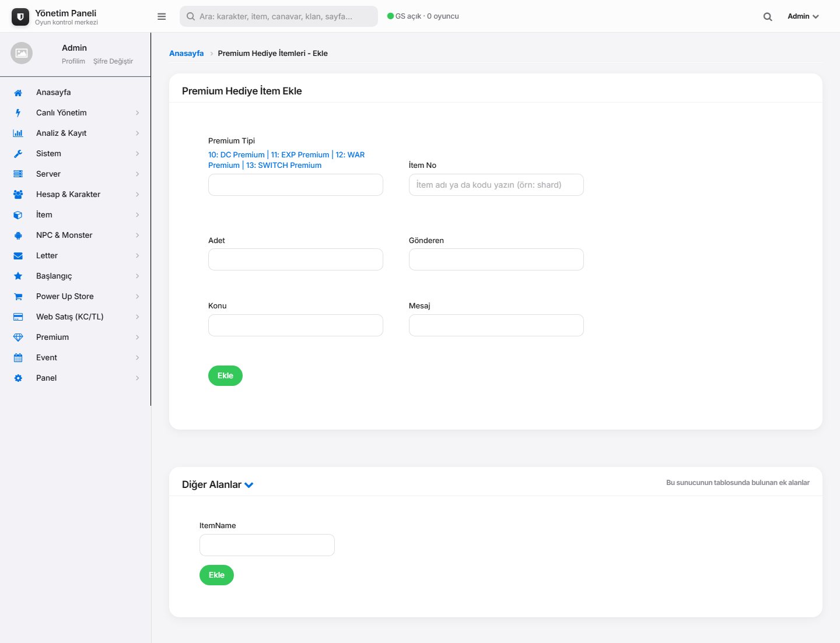Expand the Premium menu chevron
The width and height of the screenshot is (840, 643).
click(x=138, y=338)
